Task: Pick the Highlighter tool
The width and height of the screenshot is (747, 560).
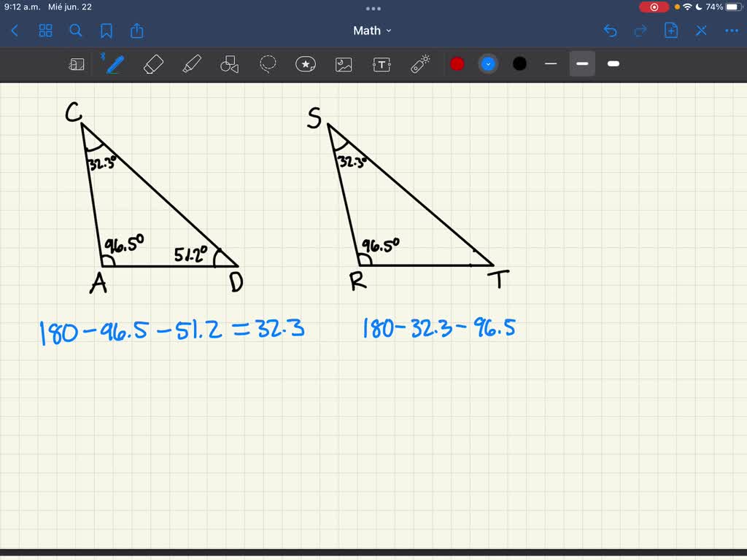Action: tap(191, 63)
